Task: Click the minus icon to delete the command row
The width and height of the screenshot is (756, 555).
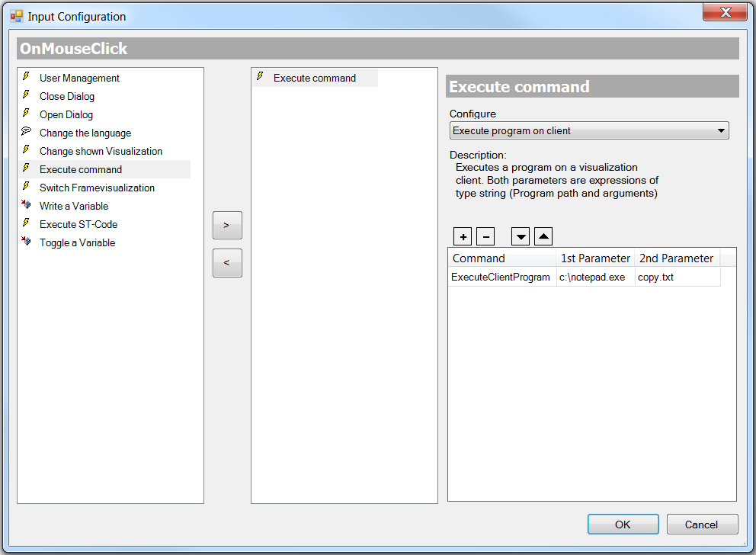Action: pos(485,236)
